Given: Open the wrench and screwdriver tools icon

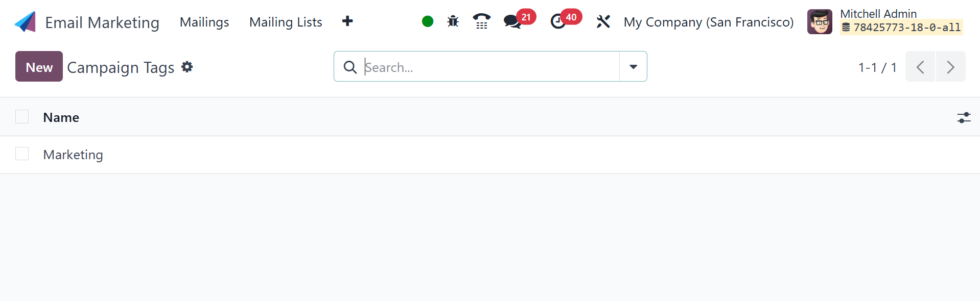Looking at the screenshot, I should [x=603, y=21].
